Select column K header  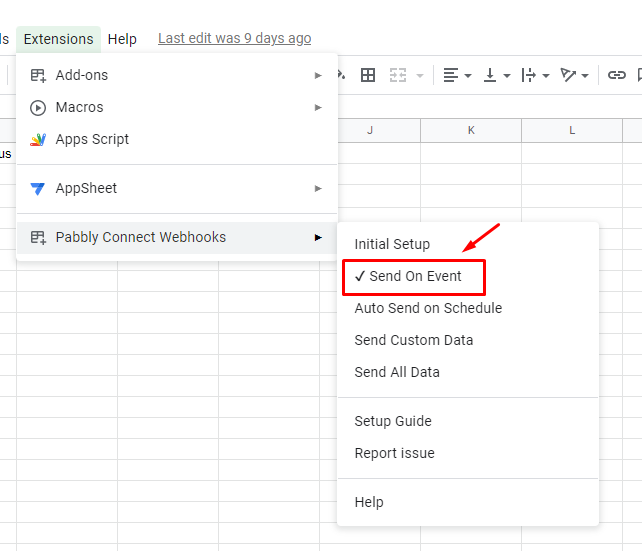tap(471, 131)
